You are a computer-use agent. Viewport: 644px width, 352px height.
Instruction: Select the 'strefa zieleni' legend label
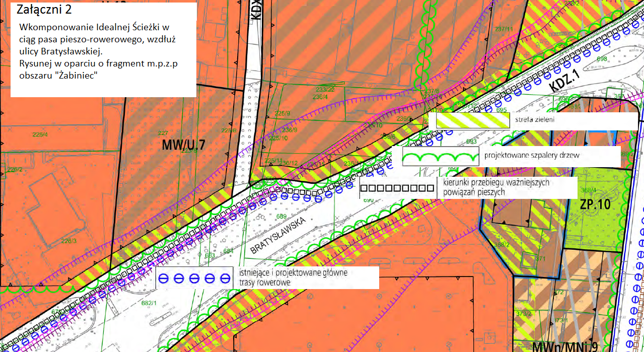click(533, 120)
